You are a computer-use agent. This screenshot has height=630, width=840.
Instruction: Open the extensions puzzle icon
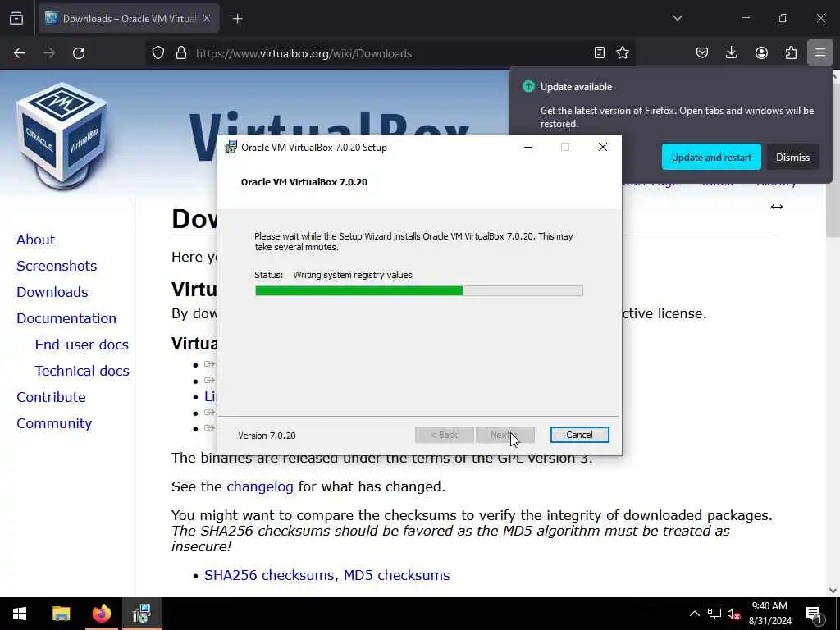click(791, 52)
